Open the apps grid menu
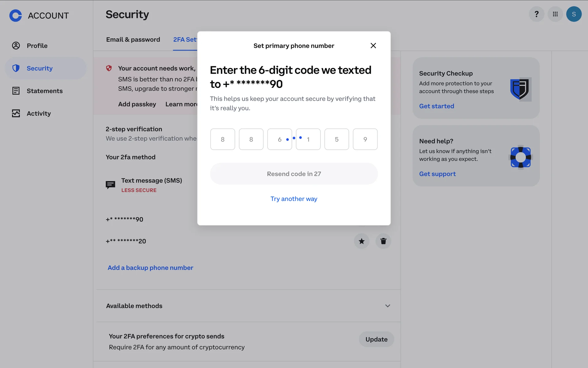 pos(555,14)
